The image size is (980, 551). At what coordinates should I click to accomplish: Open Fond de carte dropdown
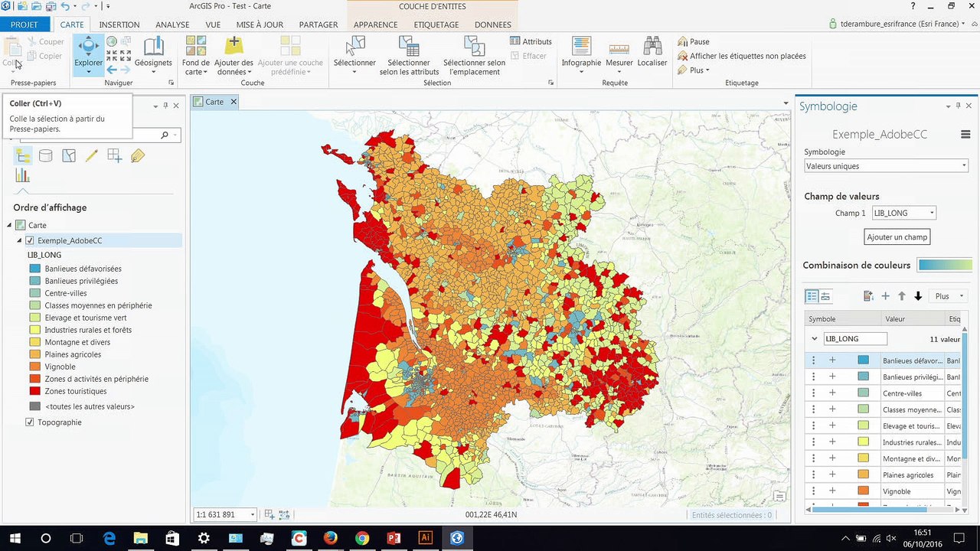click(x=196, y=55)
